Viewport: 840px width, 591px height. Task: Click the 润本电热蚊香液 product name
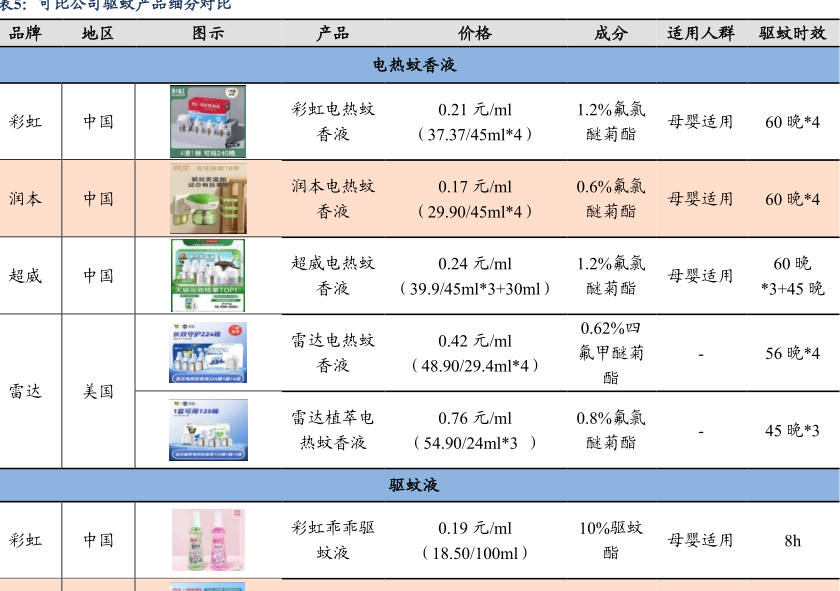333,199
